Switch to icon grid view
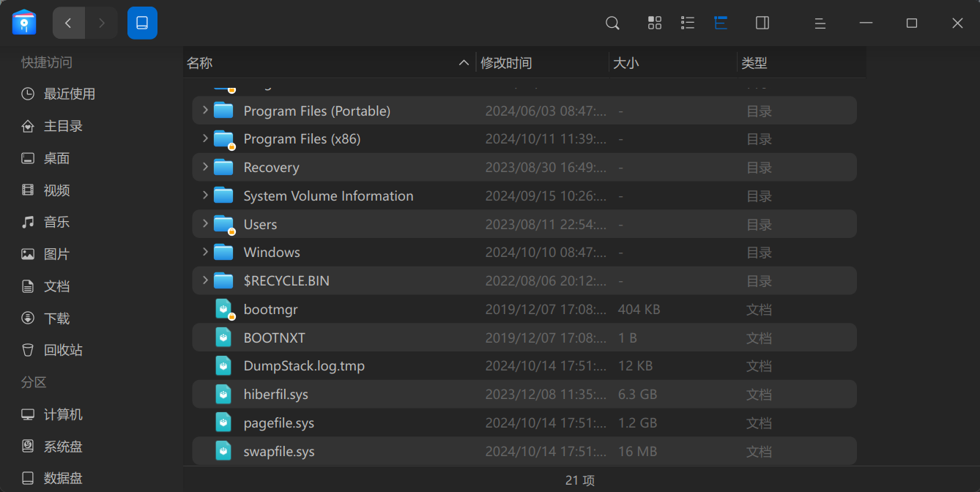Image resolution: width=980 pixels, height=492 pixels. 655,23
